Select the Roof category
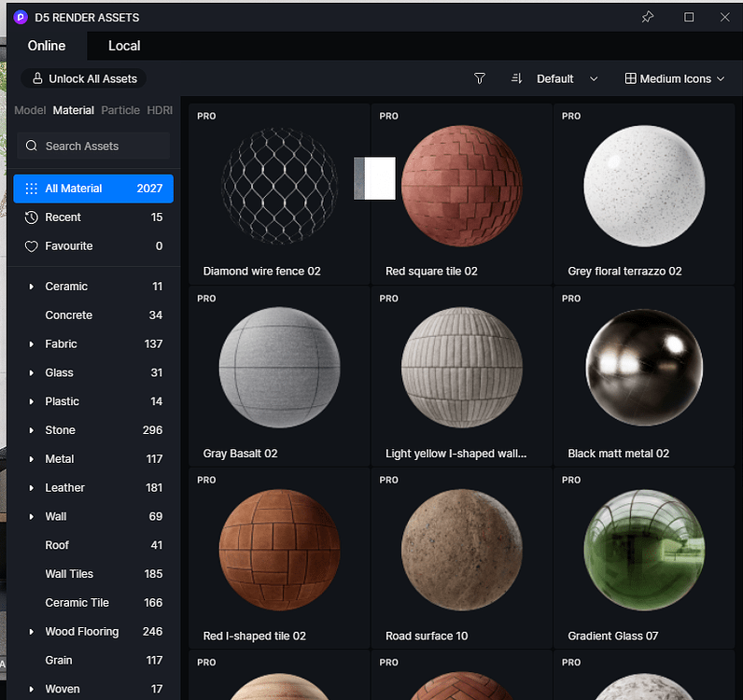 point(93,545)
